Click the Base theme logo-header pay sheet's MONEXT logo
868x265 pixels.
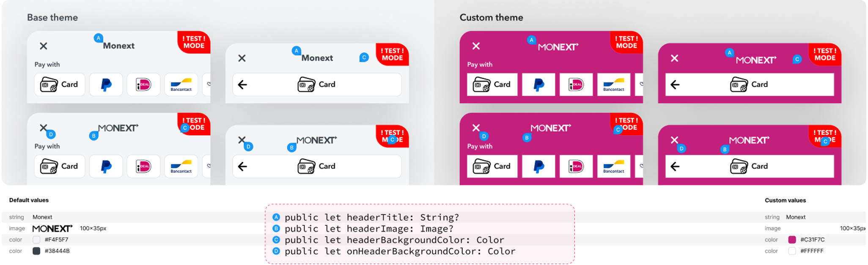click(118, 128)
